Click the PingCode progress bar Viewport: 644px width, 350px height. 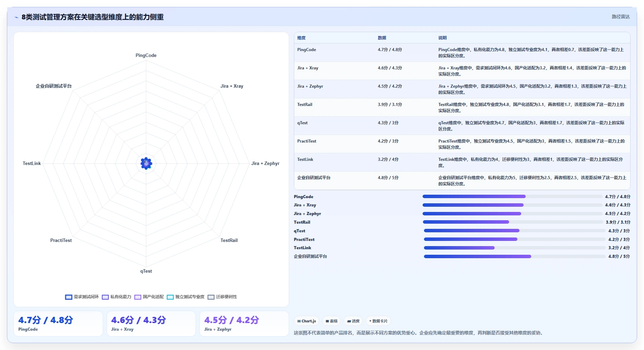[512, 196]
